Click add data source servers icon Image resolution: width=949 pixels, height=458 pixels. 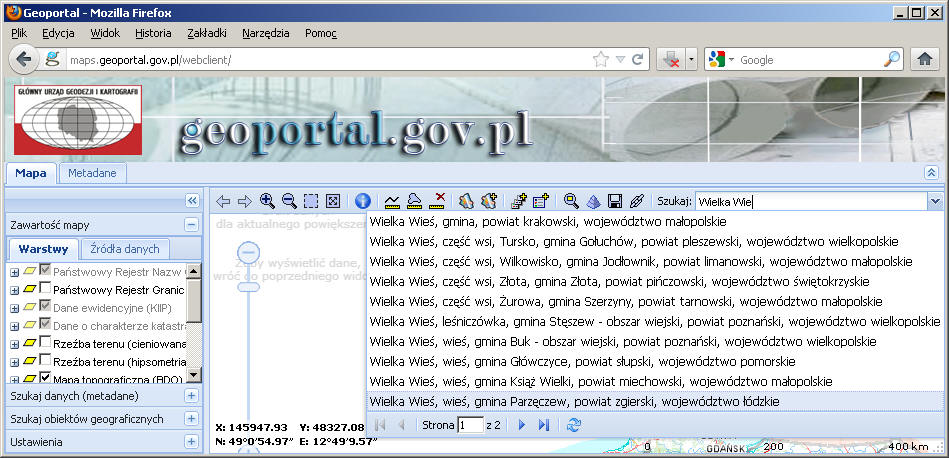point(519,201)
